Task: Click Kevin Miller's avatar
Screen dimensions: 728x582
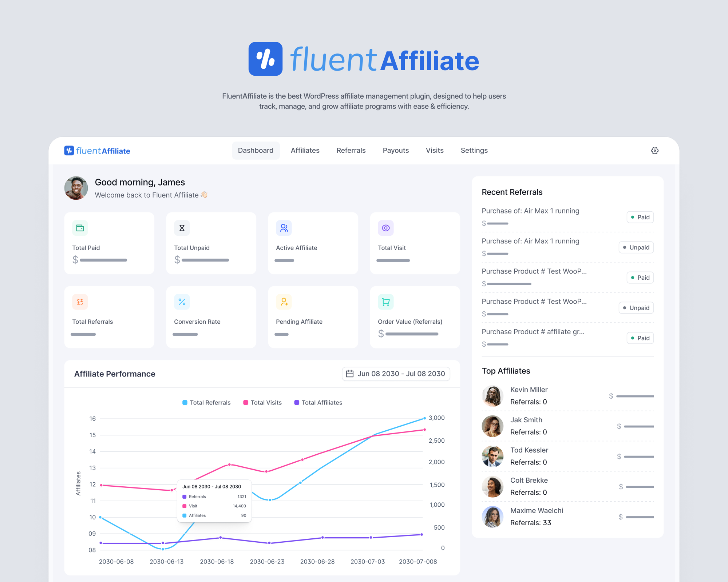Action: (x=492, y=396)
